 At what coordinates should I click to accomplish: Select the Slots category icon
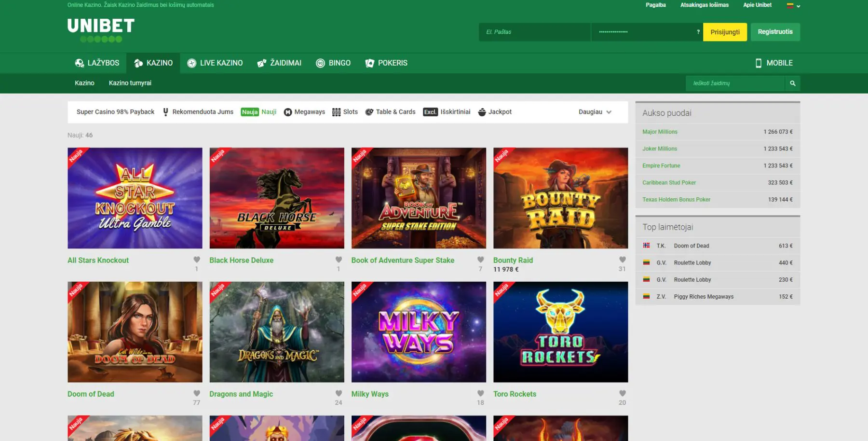pos(336,111)
